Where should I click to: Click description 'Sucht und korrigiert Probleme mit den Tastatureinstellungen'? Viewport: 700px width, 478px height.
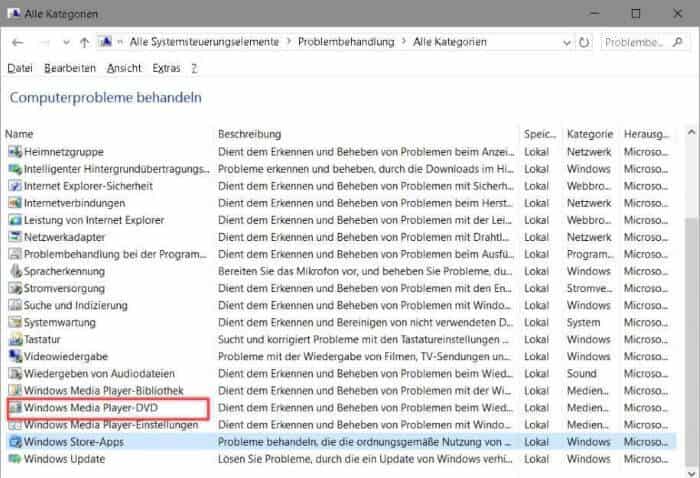(x=362, y=339)
